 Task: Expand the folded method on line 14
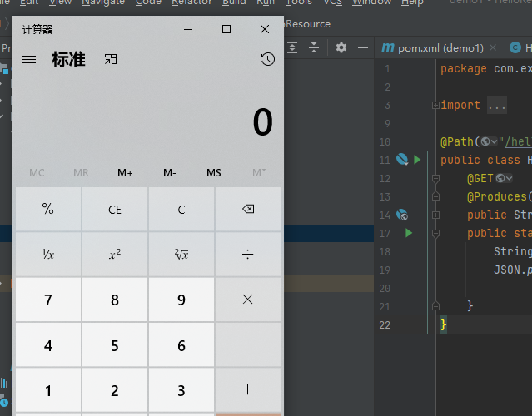point(435,215)
